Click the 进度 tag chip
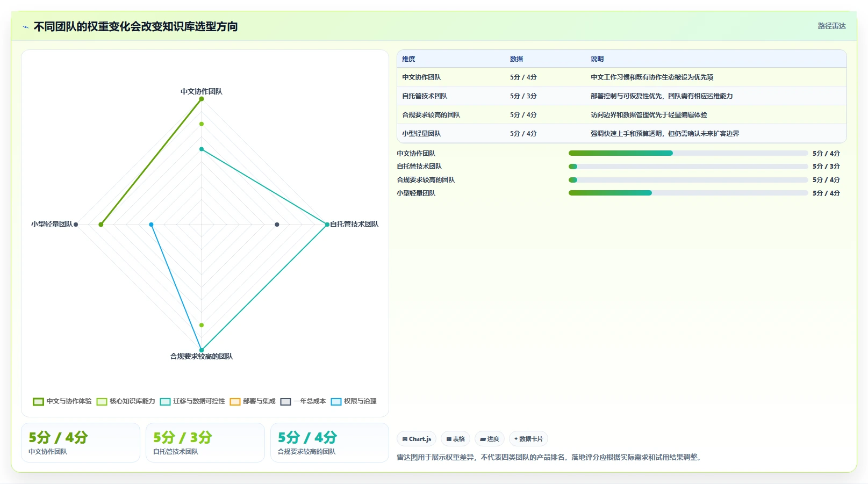The height and width of the screenshot is (484, 868). click(x=490, y=439)
